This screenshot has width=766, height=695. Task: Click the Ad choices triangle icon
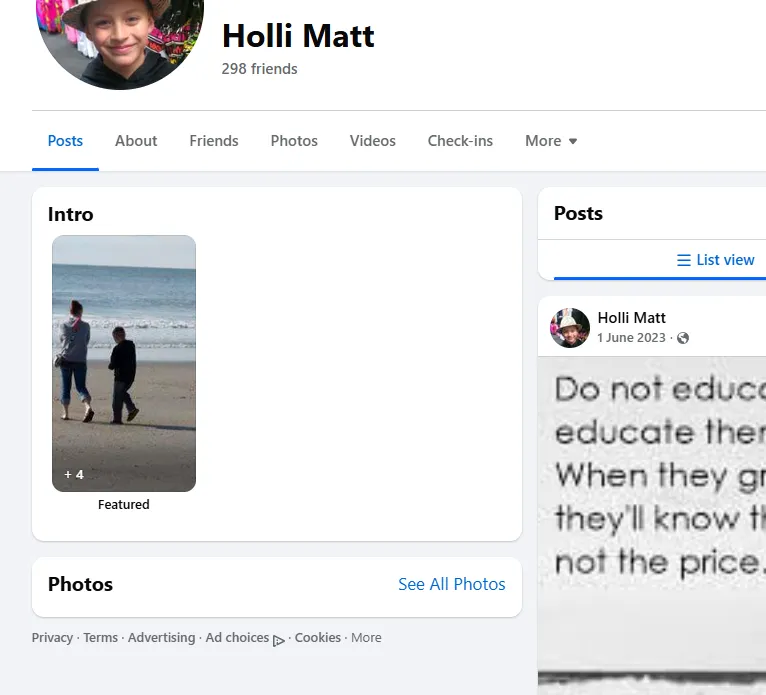click(x=278, y=641)
